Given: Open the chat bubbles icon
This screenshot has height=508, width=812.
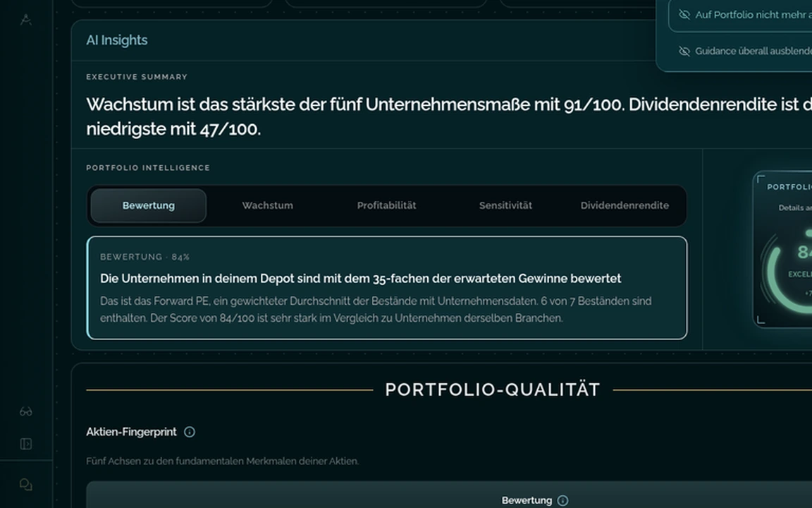Looking at the screenshot, I should 26,485.
